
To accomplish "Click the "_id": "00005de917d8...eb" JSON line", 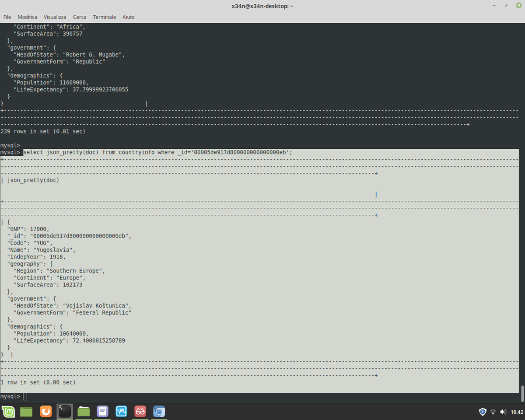I will point(69,236).
